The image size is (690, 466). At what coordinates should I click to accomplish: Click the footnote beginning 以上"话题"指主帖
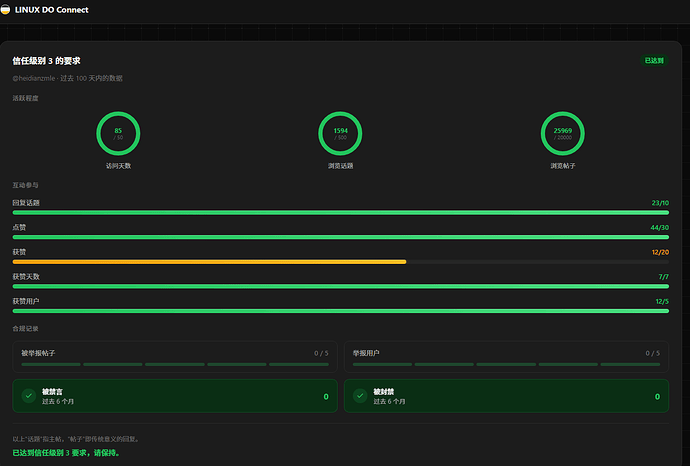76,439
